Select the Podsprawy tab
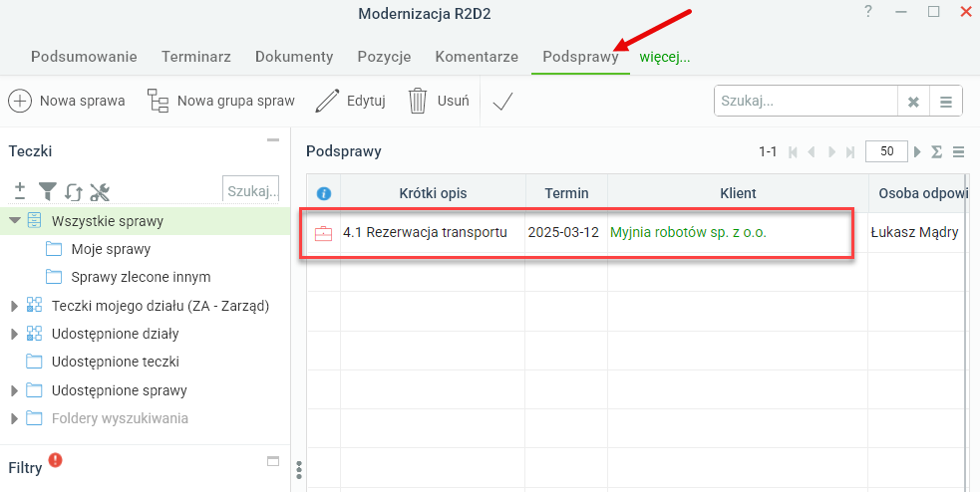The width and height of the screenshot is (980, 492). 580,57
